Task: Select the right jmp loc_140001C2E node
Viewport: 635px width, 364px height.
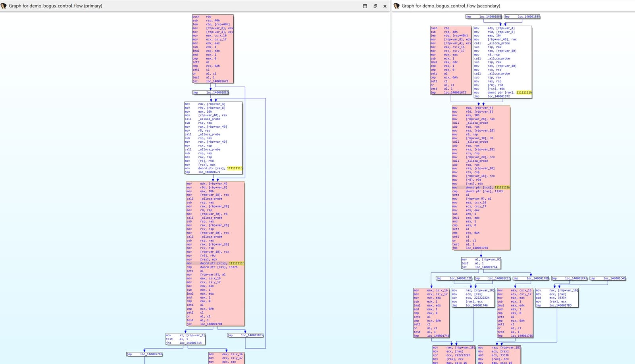Action: point(493,278)
